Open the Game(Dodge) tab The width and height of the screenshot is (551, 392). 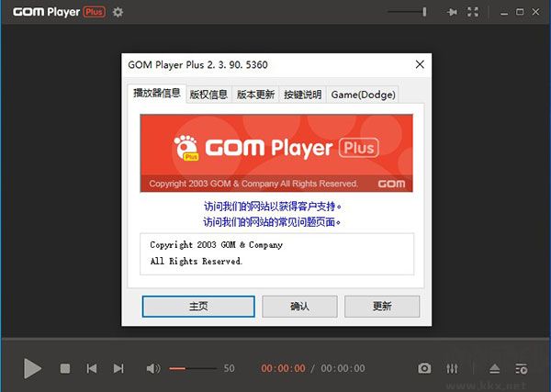[363, 95]
